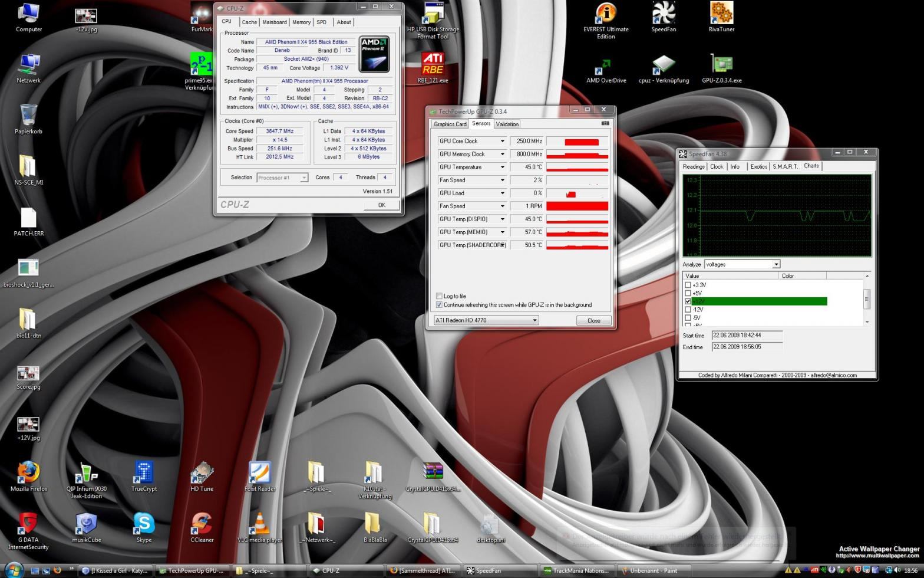Click the SpeedFan End time field

(x=747, y=347)
